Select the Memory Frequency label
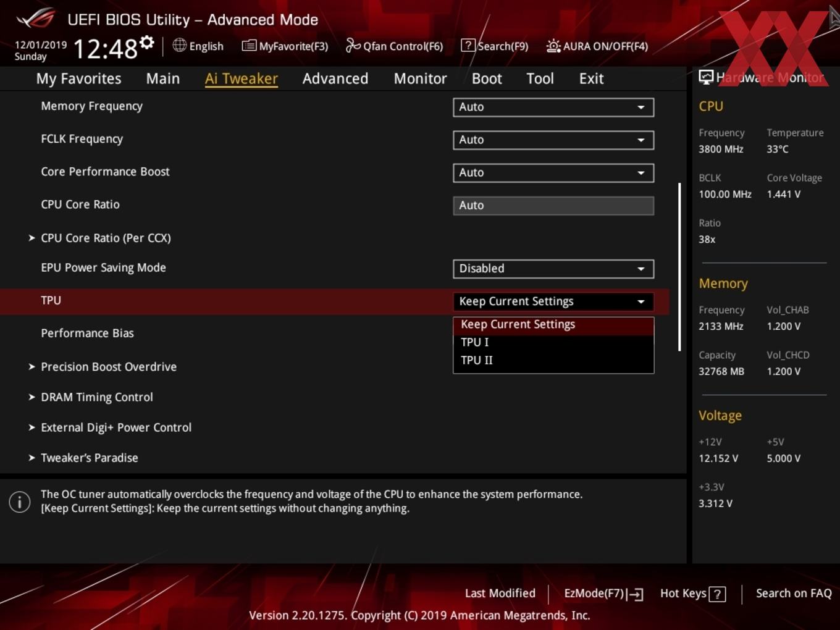Image resolution: width=840 pixels, height=630 pixels. (x=91, y=106)
